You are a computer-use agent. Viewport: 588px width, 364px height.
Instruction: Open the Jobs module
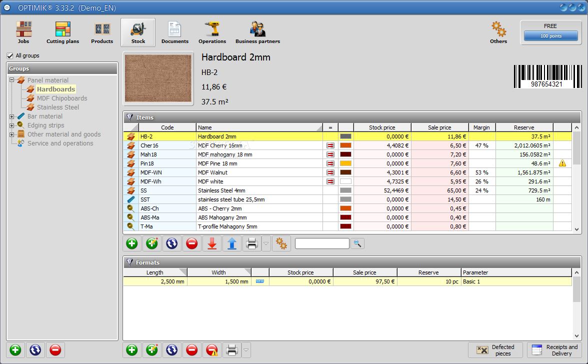click(x=23, y=32)
